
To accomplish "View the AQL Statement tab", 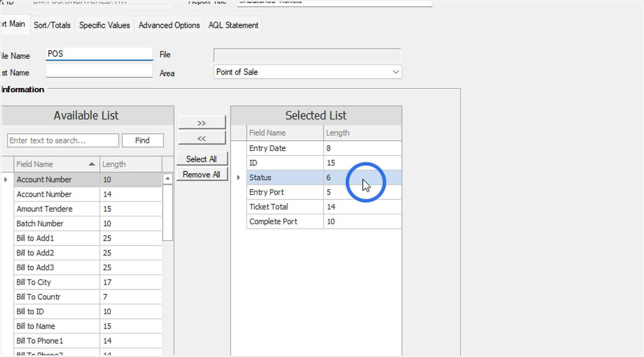I will (233, 25).
